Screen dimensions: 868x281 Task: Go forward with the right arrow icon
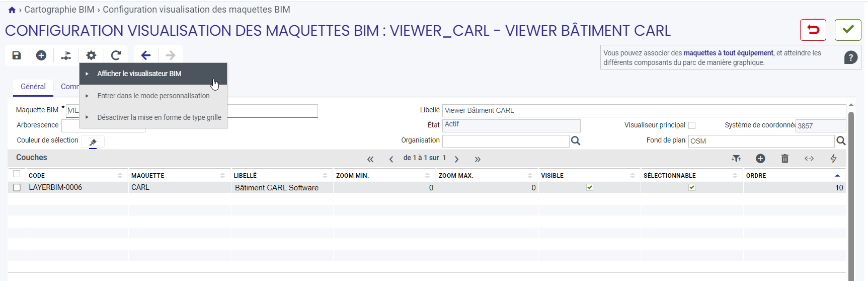coord(171,55)
